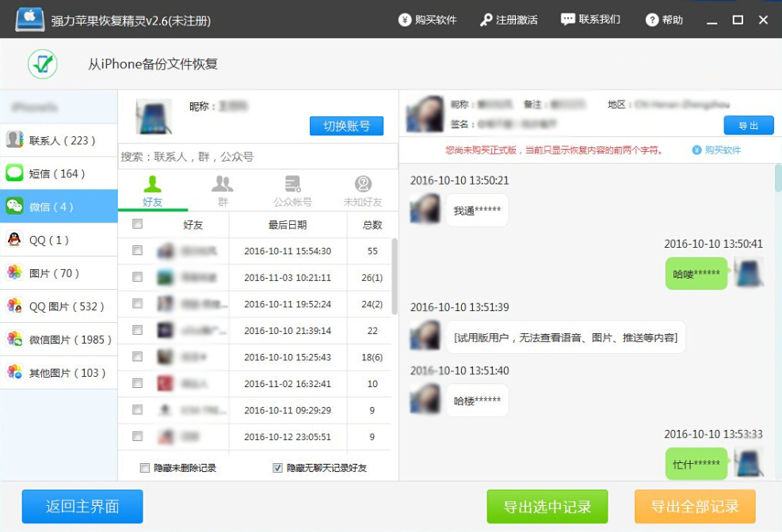Click the 总数 column header

click(x=372, y=225)
